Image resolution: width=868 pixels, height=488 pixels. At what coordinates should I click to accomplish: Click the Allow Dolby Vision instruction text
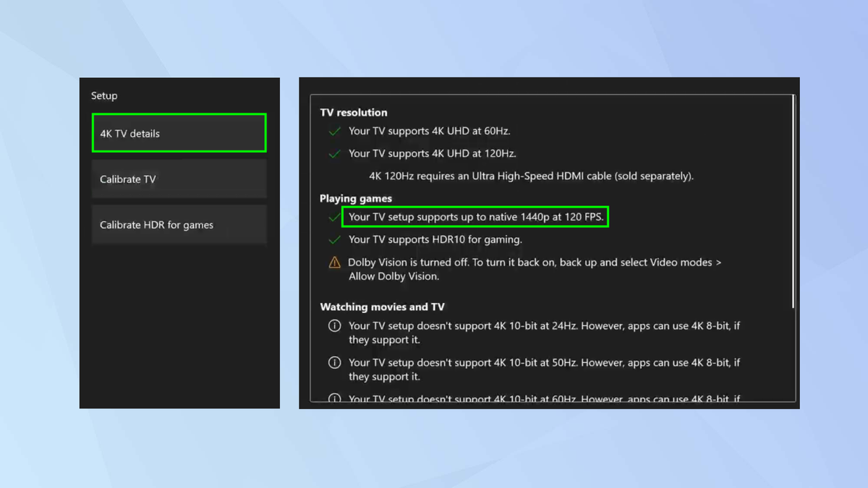(393, 275)
